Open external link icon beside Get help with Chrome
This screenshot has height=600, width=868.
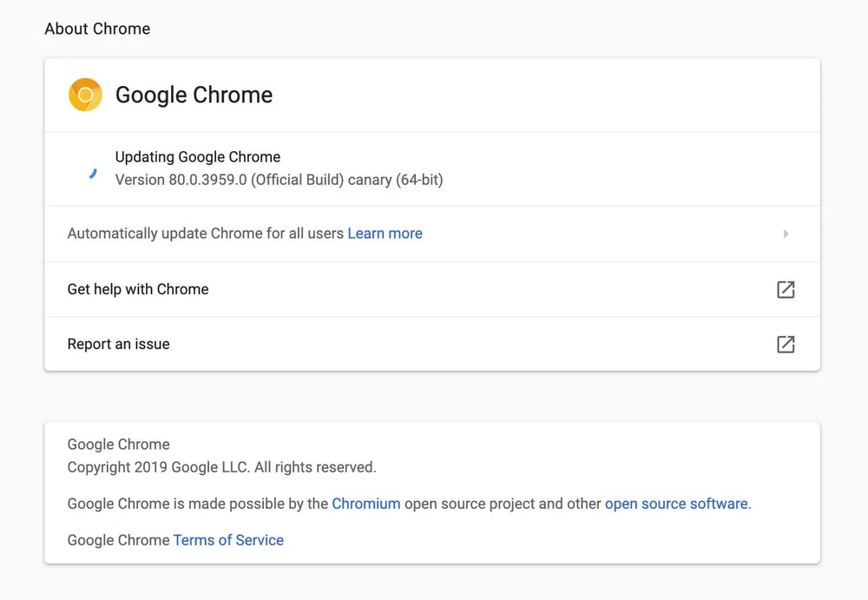pyautogui.click(x=786, y=289)
